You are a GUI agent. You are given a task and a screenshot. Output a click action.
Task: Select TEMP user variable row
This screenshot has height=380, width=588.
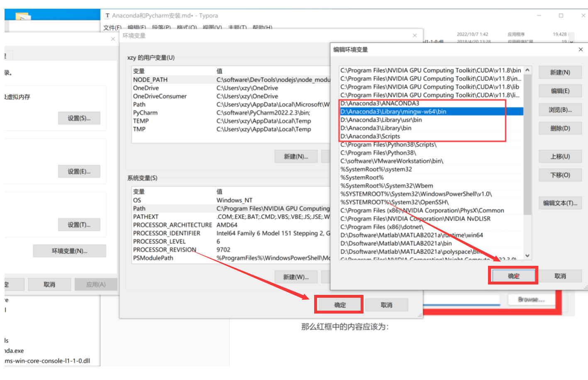pos(232,121)
